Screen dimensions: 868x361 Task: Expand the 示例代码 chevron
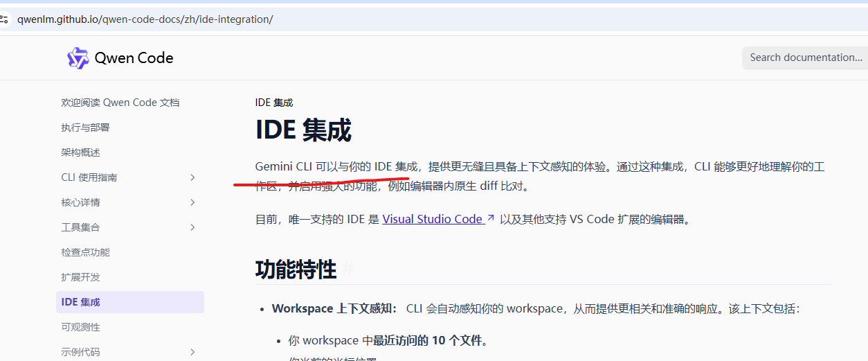[192, 352]
